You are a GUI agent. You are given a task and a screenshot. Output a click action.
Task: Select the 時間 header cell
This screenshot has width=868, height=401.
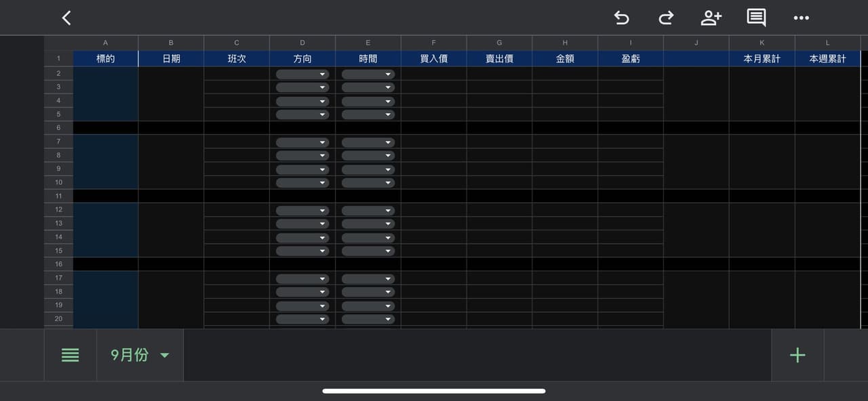368,59
